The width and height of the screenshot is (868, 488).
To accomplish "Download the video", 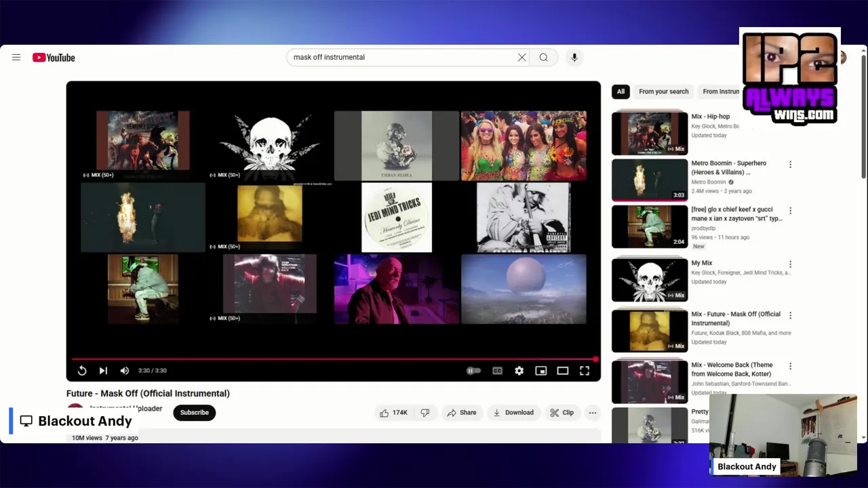I will pyautogui.click(x=514, y=413).
